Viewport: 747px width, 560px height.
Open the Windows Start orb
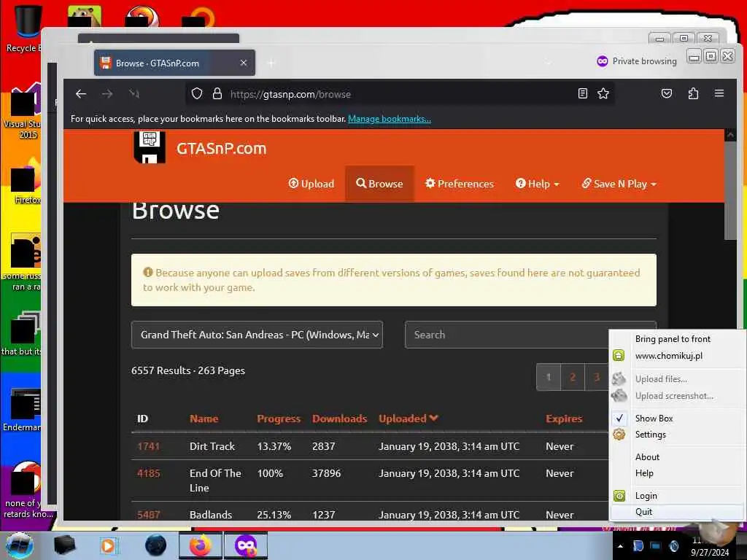(x=19, y=546)
